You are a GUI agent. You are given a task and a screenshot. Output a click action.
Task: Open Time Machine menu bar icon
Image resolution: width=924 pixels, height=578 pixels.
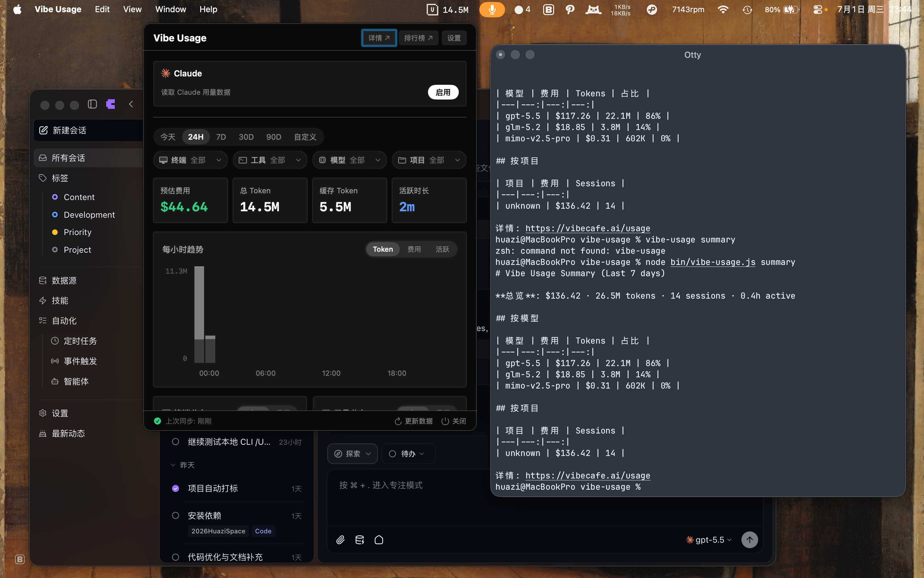(747, 10)
